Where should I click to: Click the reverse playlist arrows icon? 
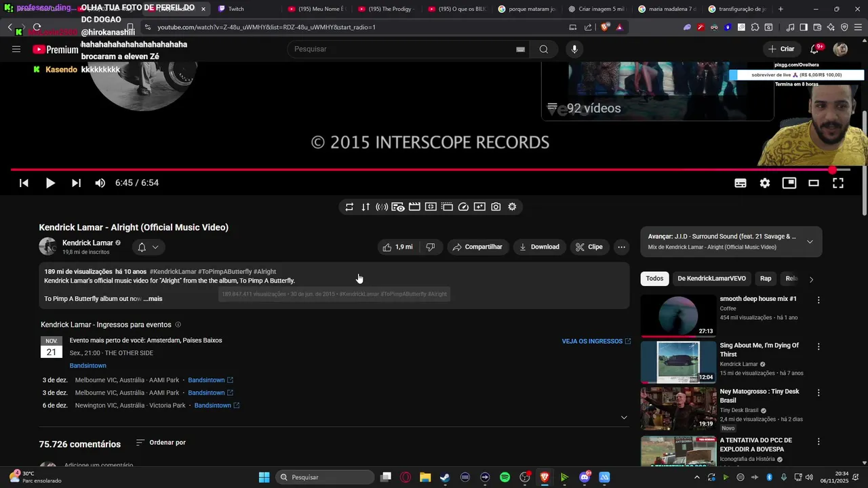coord(366,207)
